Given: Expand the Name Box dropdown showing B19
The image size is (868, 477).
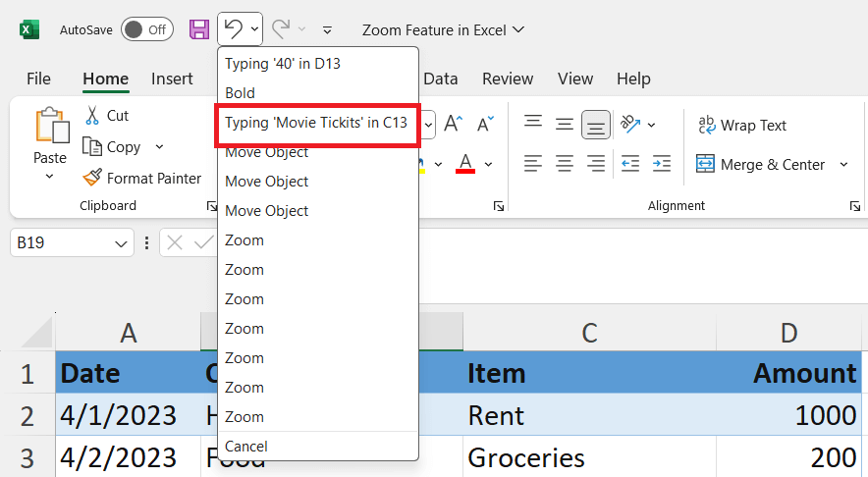Looking at the screenshot, I should [x=121, y=243].
